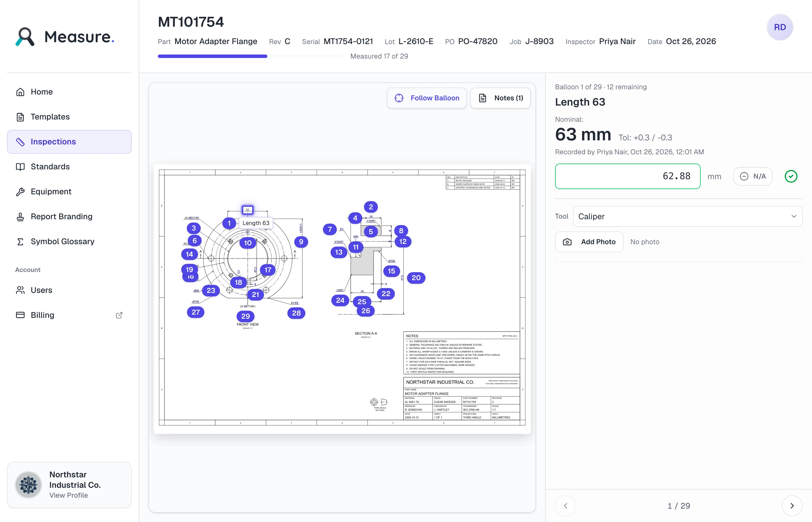Open the Home page in sidebar

(x=69, y=92)
